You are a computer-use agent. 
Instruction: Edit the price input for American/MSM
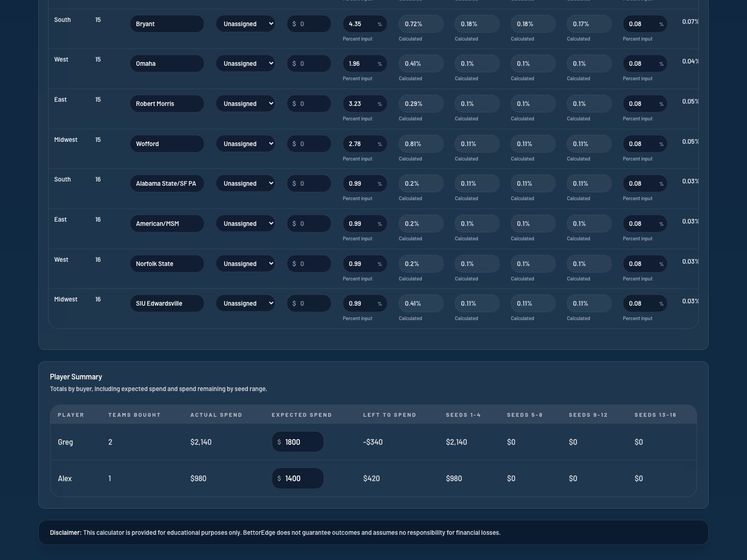[309, 223]
